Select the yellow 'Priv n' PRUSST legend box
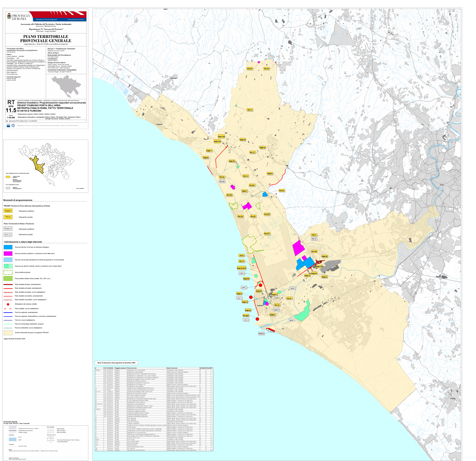476x461 pixels. click(8, 217)
